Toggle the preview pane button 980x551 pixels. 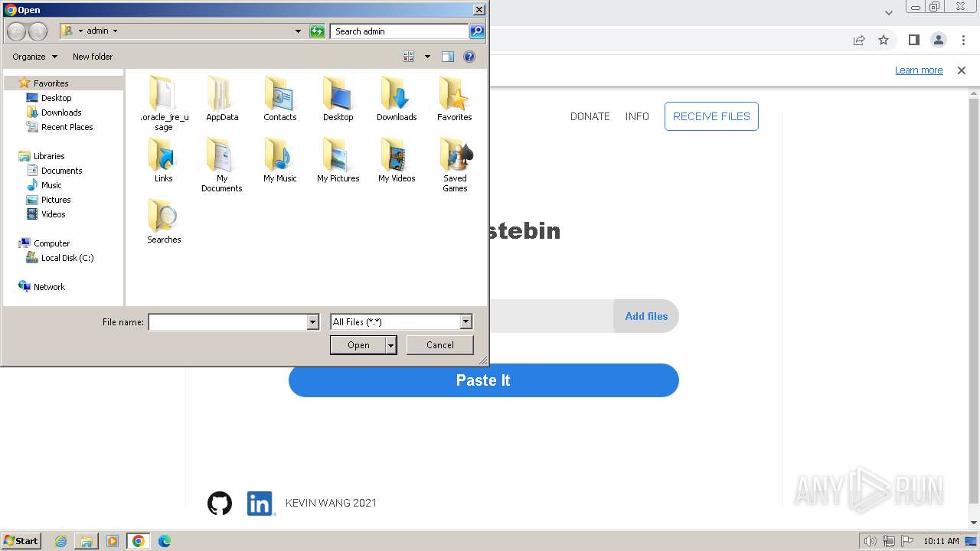(448, 57)
